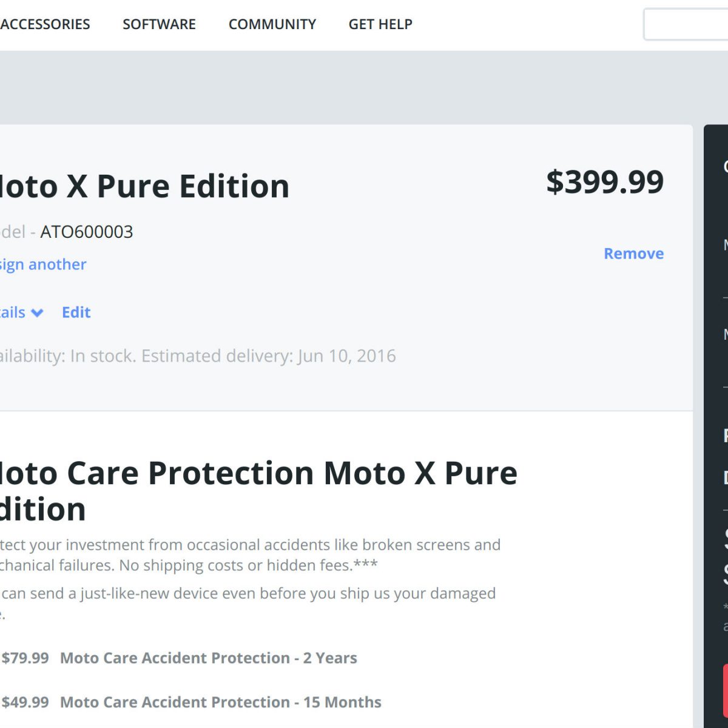Viewport: 728px width, 728px height.
Task: Open the ACCESSORIES navigation menu
Action: click(45, 24)
